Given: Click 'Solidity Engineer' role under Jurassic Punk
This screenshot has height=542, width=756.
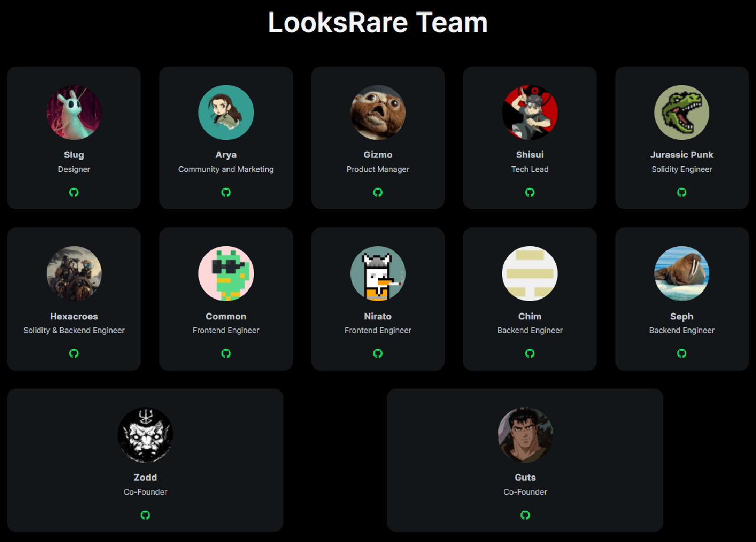Looking at the screenshot, I should point(682,169).
